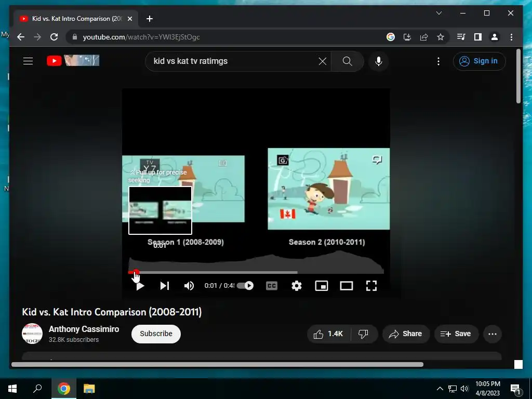Subscribe to Anthony Cassimiro
This screenshot has width=532, height=399.
click(156, 334)
